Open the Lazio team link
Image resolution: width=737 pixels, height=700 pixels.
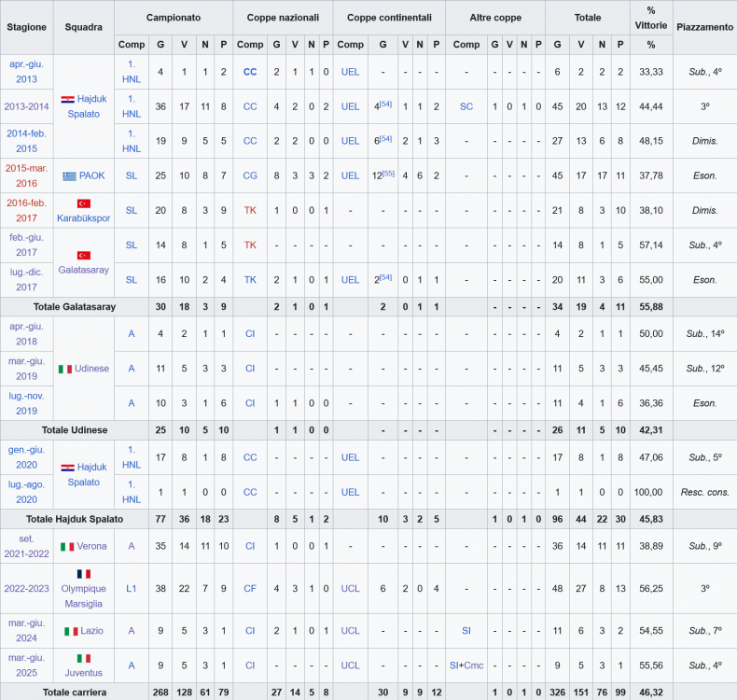click(x=91, y=631)
